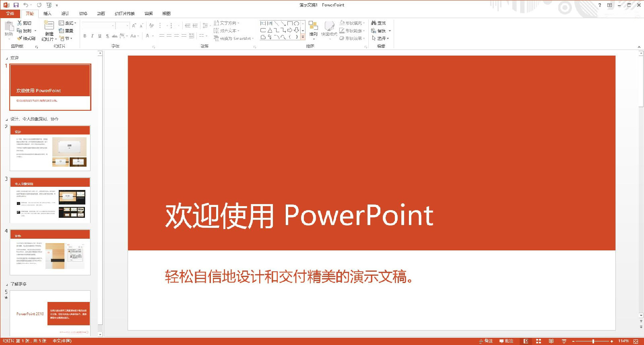Collapse the 欢迎 section in slide panel
Screen dimensions: 644x345
(x=6, y=58)
